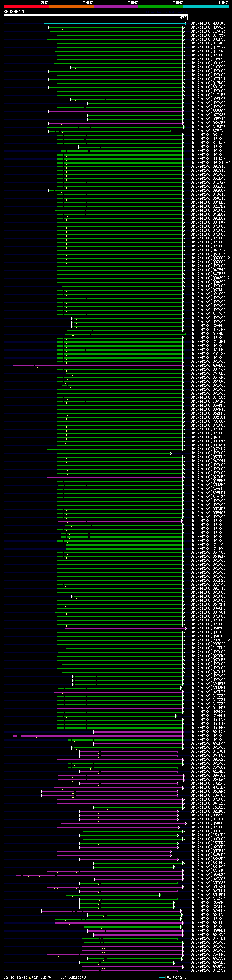Select the UniRef100_Q9EST5-2 isoform label
The height and width of the screenshot is (980, 232).
(210, 163)
